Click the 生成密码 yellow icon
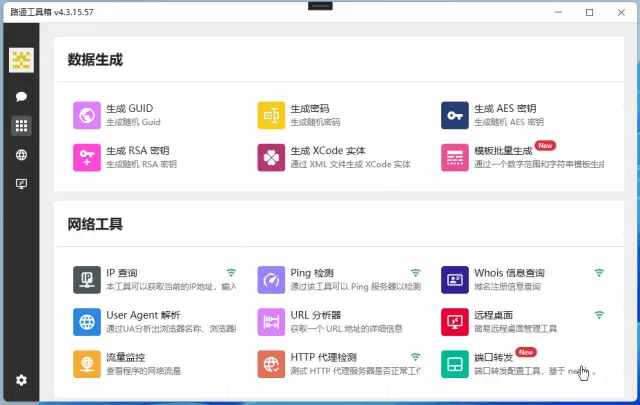Screen dimensions: 640x405 coord(271,116)
